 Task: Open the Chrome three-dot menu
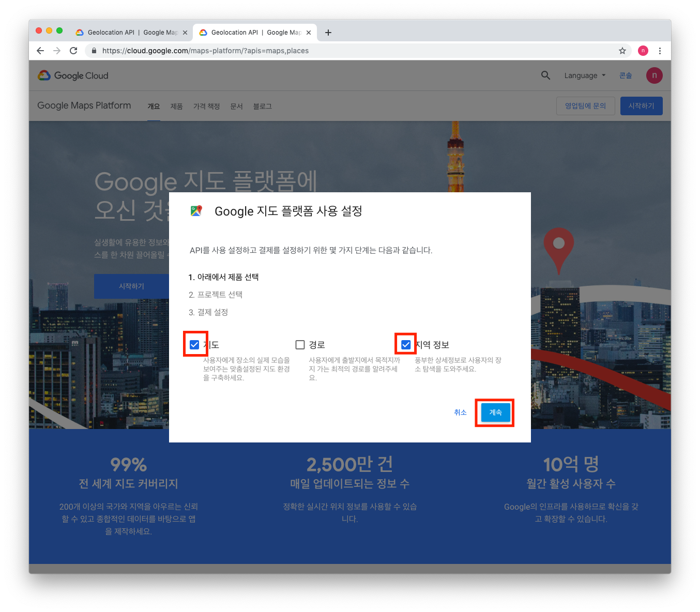click(x=660, y=51)
